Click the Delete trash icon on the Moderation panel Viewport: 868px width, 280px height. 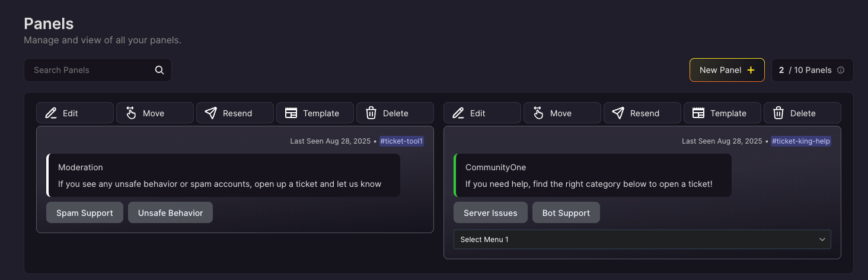point(371,113)
